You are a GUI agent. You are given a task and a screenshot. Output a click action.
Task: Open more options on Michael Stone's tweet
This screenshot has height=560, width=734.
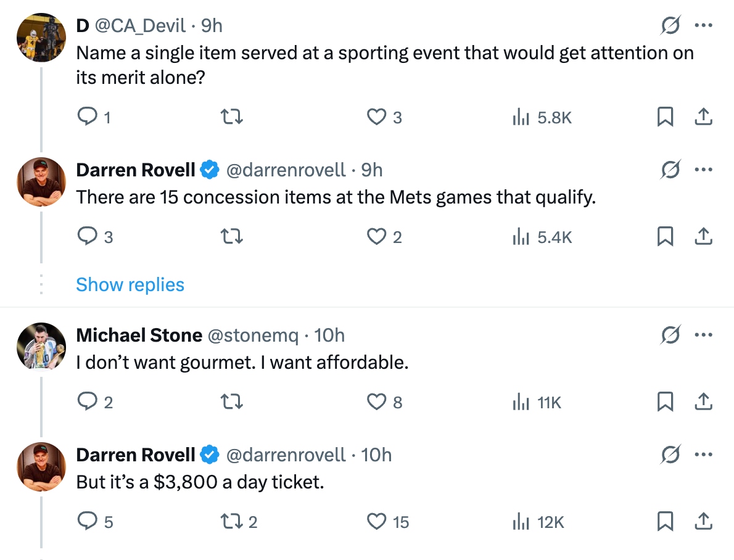(x=704, y=335)
